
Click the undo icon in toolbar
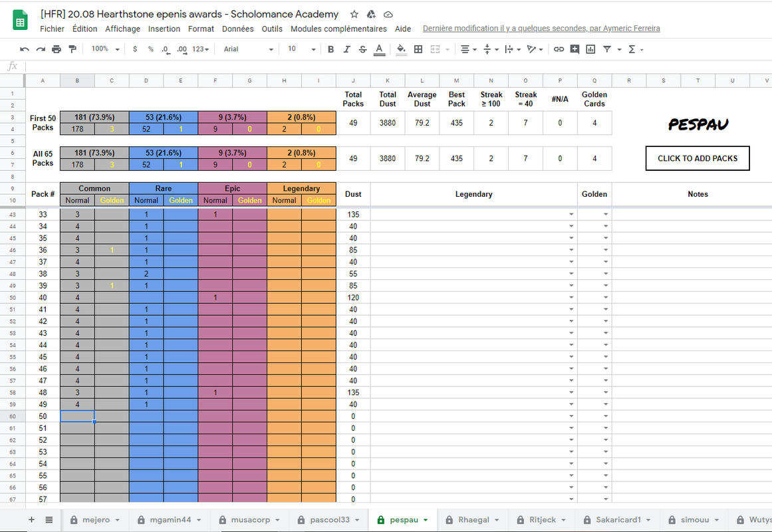24,49
